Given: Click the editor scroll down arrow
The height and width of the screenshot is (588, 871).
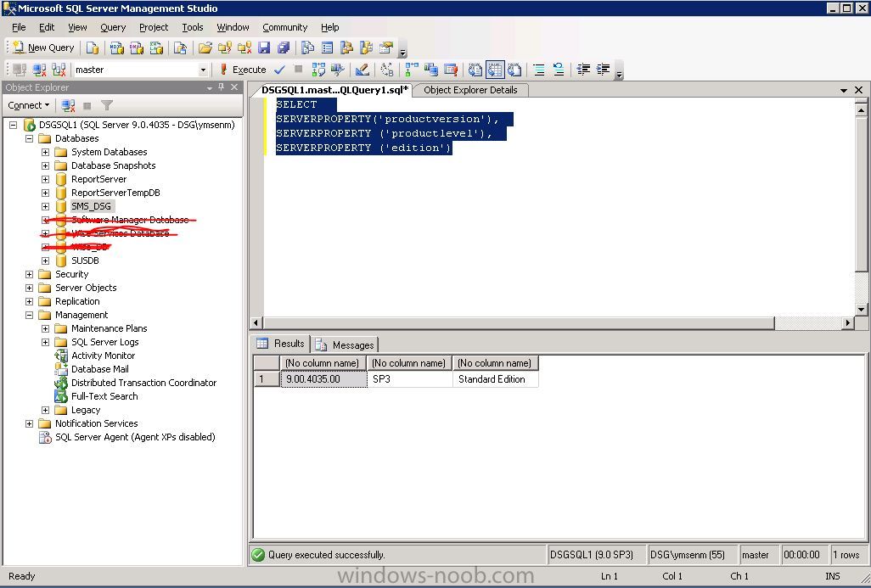Looking at the screenshot, I should point(861,310).
